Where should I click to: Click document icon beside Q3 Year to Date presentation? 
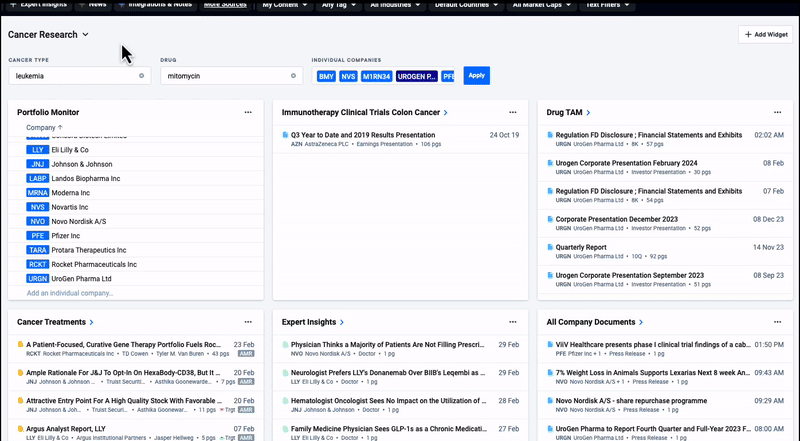pyautogui.click(x=285, y=135)
